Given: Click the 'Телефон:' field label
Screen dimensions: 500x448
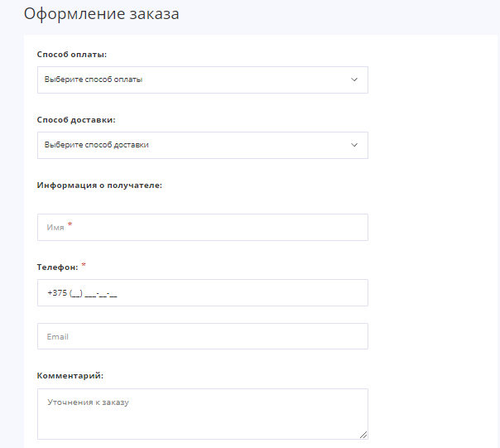Looking at the screenshot, I should [x=57, y=267].
